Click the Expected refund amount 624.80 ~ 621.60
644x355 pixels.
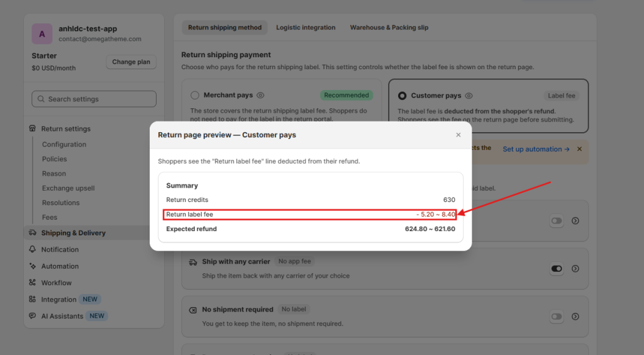(x=430, y=229)
